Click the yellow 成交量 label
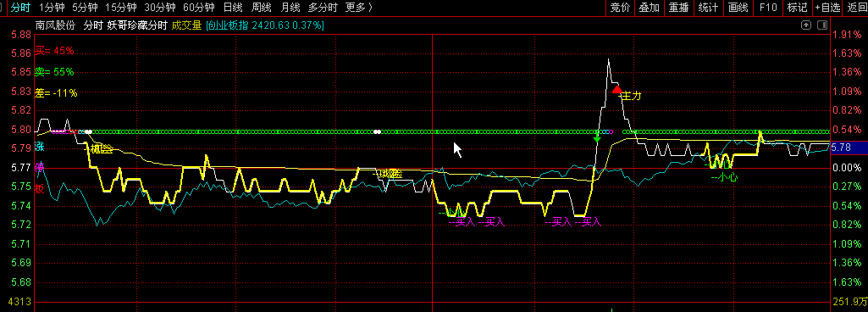Image resolution: width=868 pixels, height=312 pixels. (186, 25)
